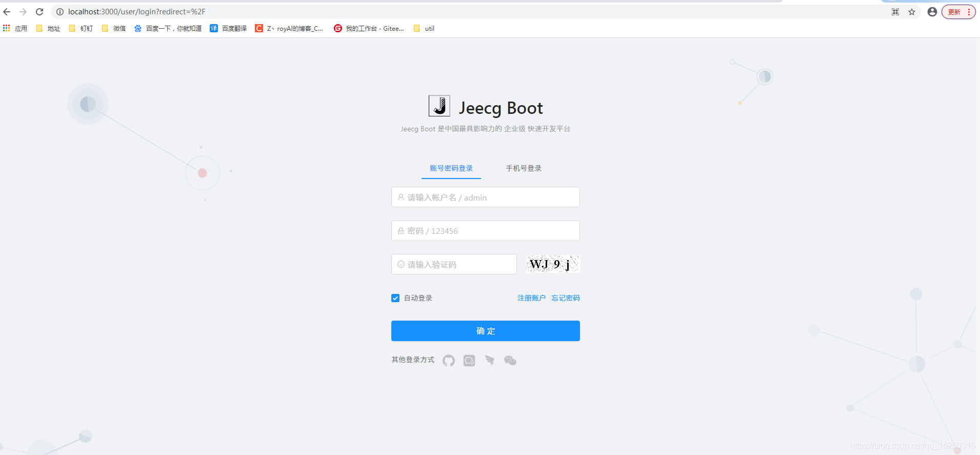Focus the password input field

click(486, 231)
